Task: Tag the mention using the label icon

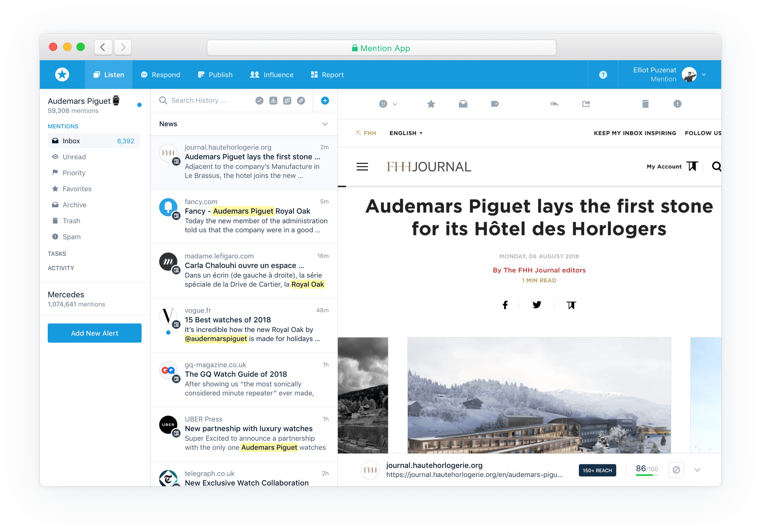Action: (x=495, y=104)
